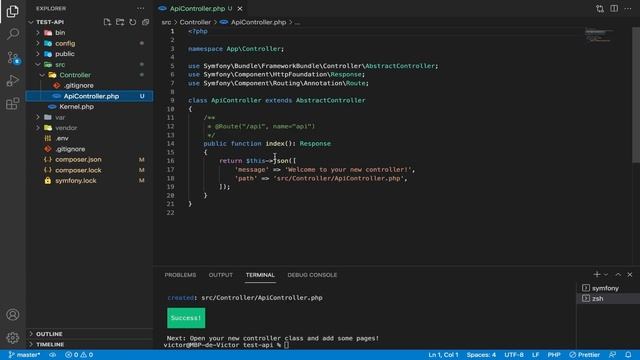This screenshot has height=360, width=640.
Task: Open the Source Control view
Action: click(x=13, y=58)
